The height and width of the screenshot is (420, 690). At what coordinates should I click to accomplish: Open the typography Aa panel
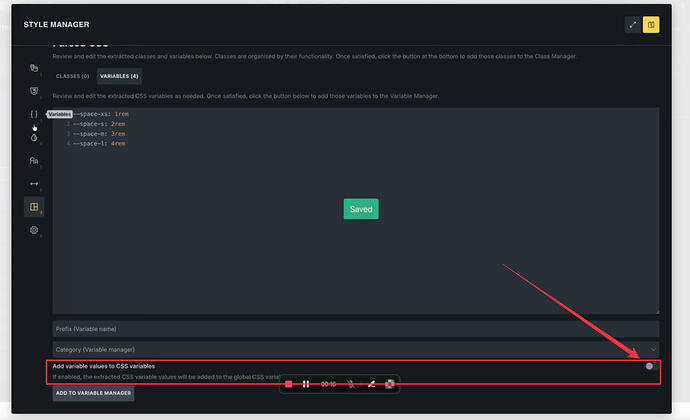click(x=34, y=161)
